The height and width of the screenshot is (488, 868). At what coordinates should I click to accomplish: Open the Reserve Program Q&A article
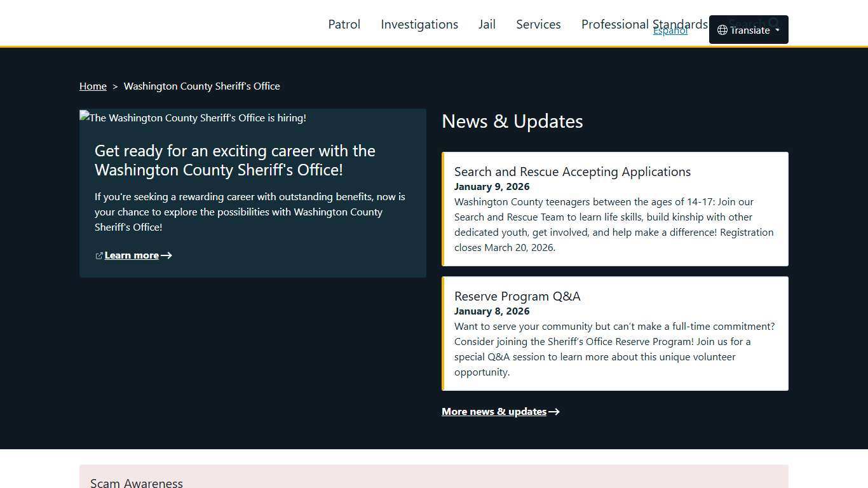517,296
